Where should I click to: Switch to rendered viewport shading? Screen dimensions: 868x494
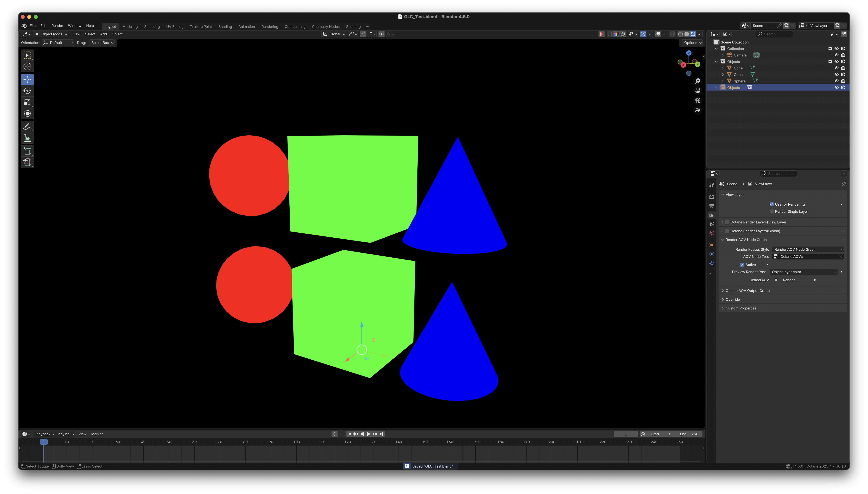[693, 34]
